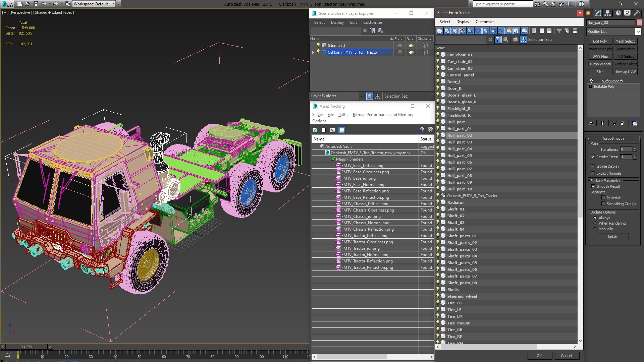Open Bitmap Performance and Memory menu

tap(383, 115)
